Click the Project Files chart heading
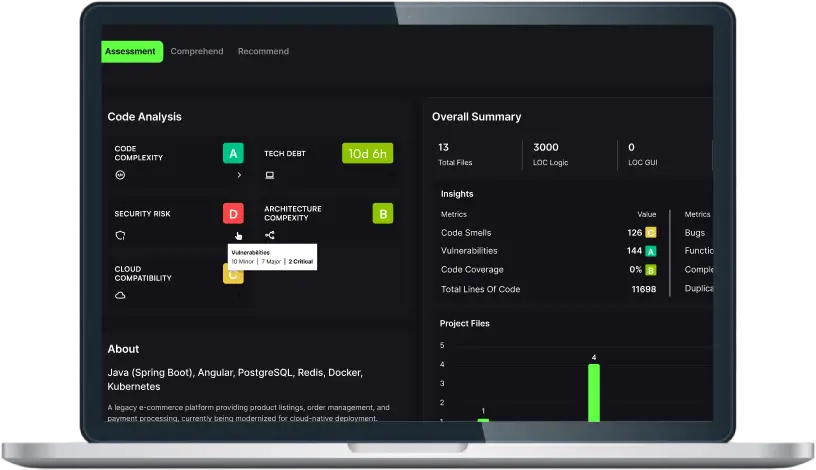This screenshot has height=470, width=816. (x=464, y=323)
